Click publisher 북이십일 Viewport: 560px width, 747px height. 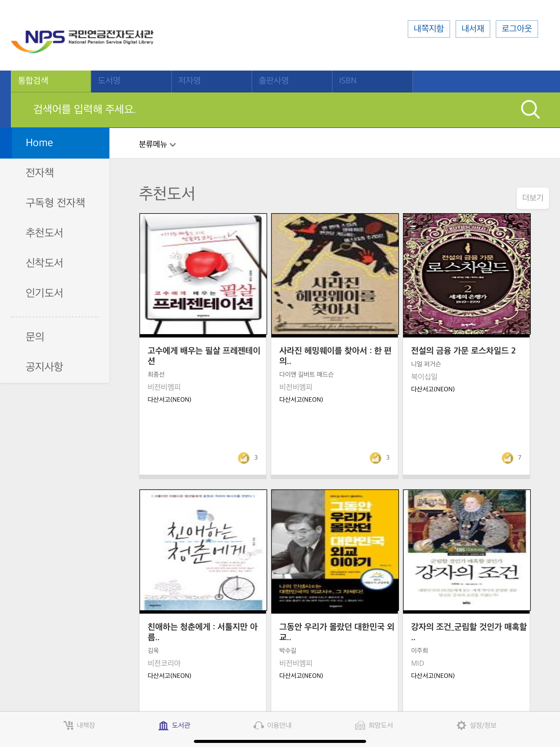click(x=424, y=376)
